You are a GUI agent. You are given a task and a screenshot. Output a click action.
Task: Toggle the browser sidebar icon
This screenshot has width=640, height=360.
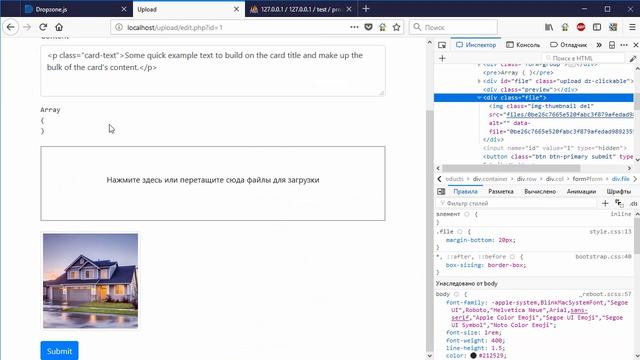pos(597,27)
